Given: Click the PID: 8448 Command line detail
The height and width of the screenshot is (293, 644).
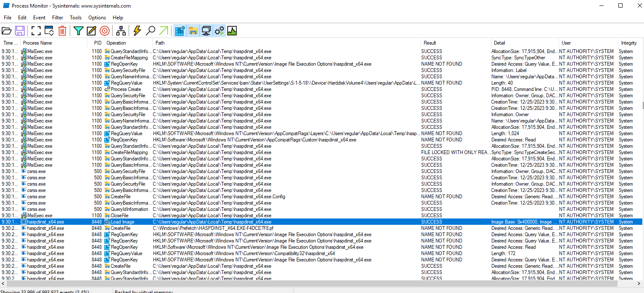Looking at the screenshot, I should click(525, 89).
